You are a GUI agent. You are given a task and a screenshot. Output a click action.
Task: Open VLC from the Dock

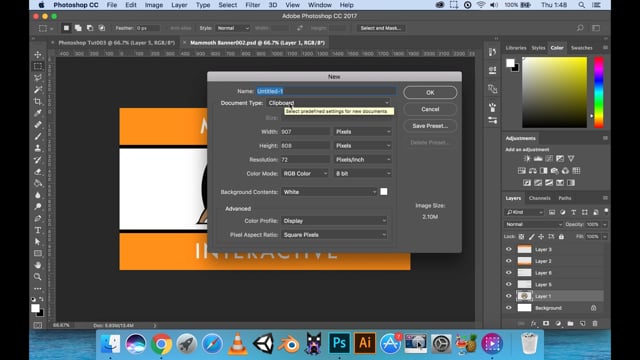(x=238, y=343)
